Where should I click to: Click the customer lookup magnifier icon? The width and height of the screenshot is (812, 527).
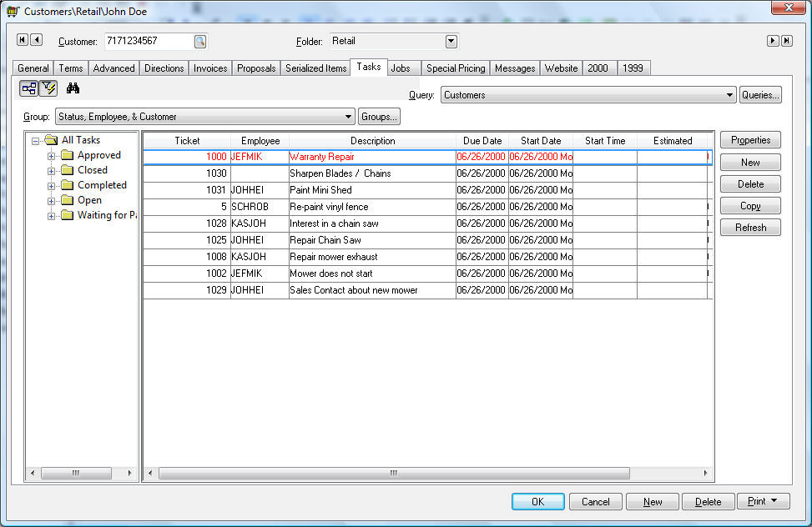200,41
